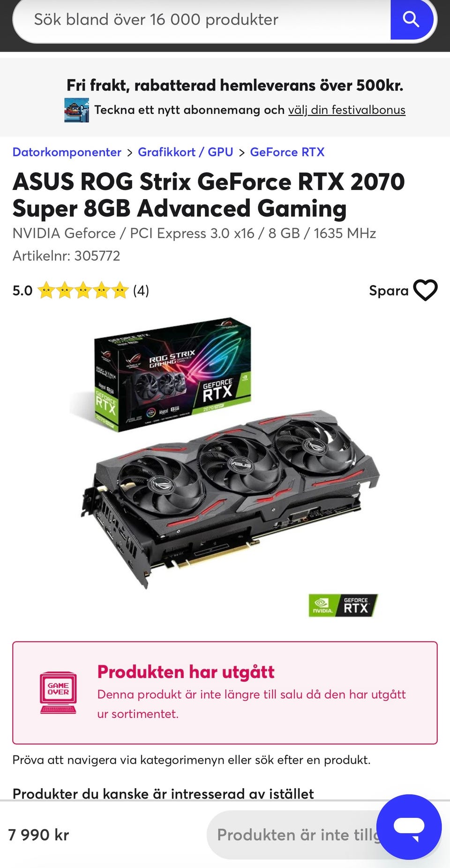Click the pixel character festival icon
450x868 pixels.
(x=76, y=110)
